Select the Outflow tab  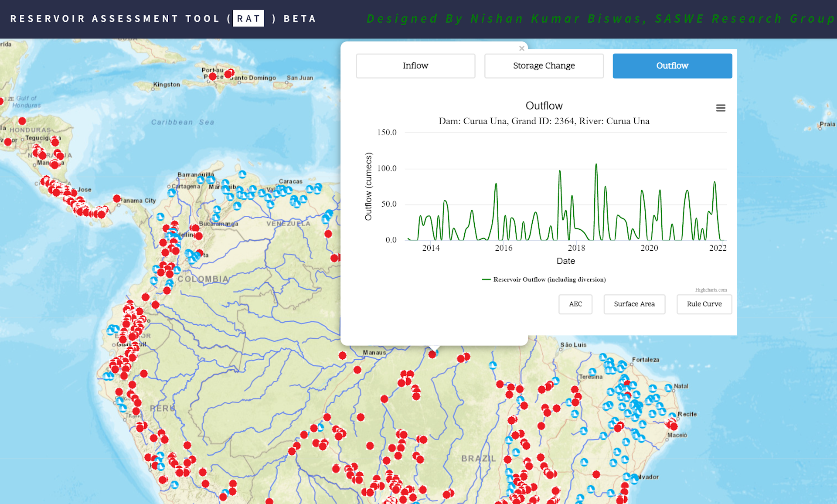pos(672,66)
